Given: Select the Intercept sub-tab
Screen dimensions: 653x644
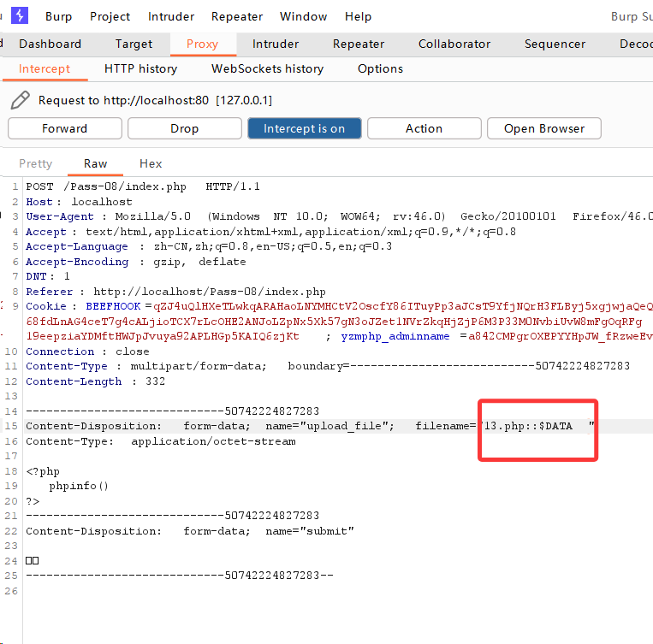Looking at the screenshot, I should [x=45, y=68].
